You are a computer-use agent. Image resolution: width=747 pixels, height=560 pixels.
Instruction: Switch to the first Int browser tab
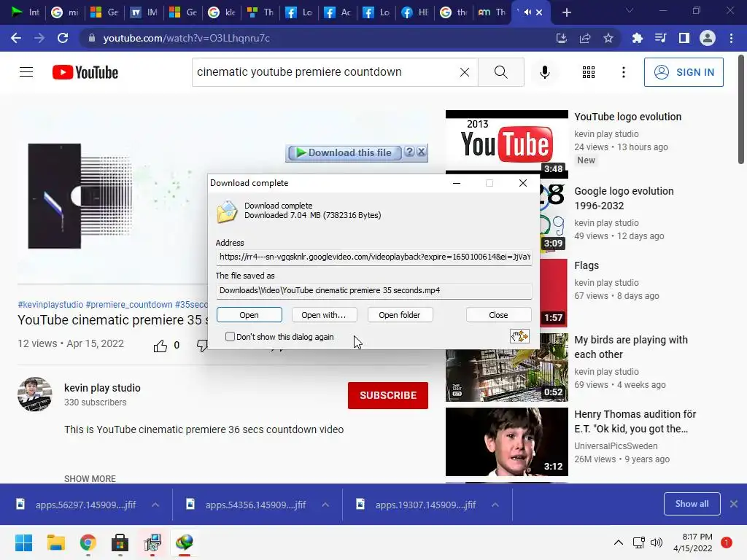point(26,12)
